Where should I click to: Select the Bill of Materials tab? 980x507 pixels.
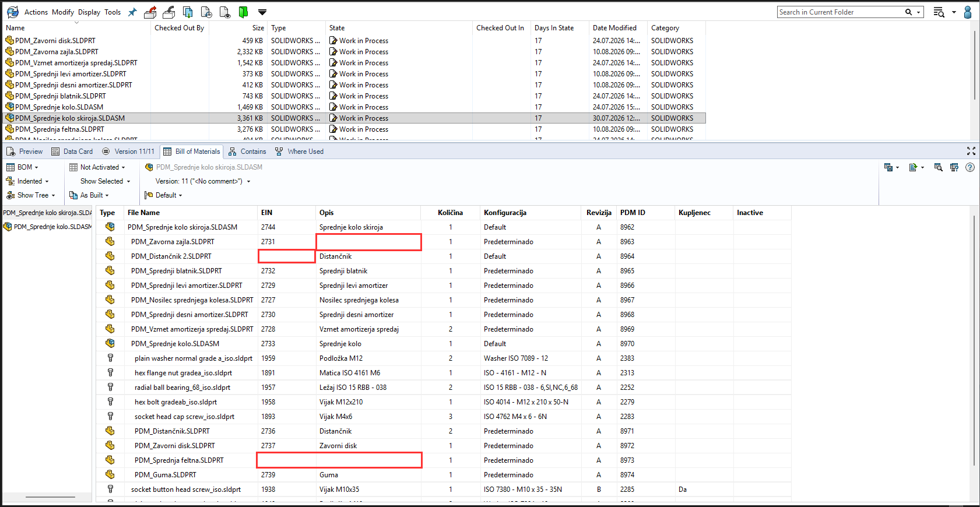click(x=192, y=152)
